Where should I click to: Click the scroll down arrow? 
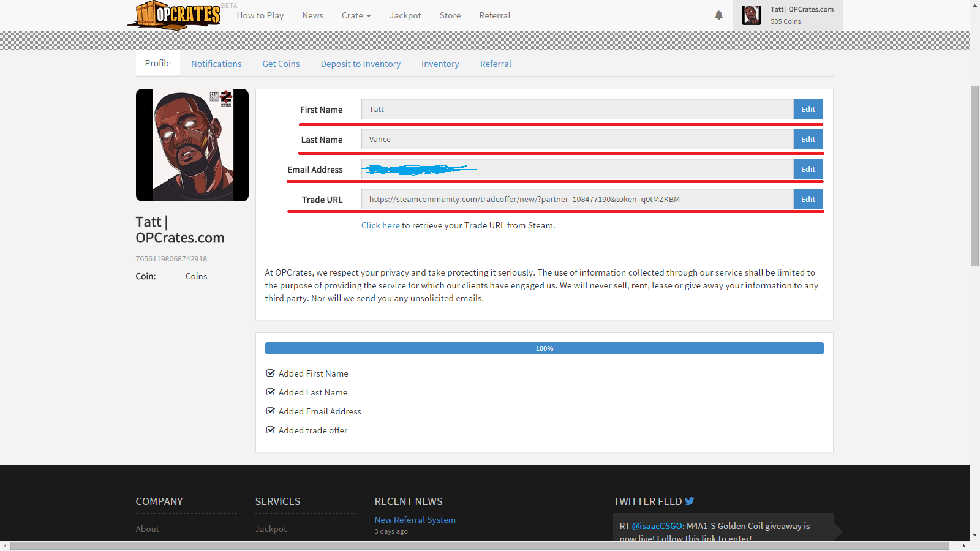(974, 535)
